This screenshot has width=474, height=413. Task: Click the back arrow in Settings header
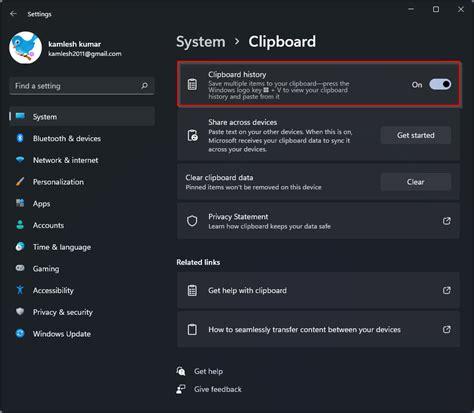coord(13,14)
